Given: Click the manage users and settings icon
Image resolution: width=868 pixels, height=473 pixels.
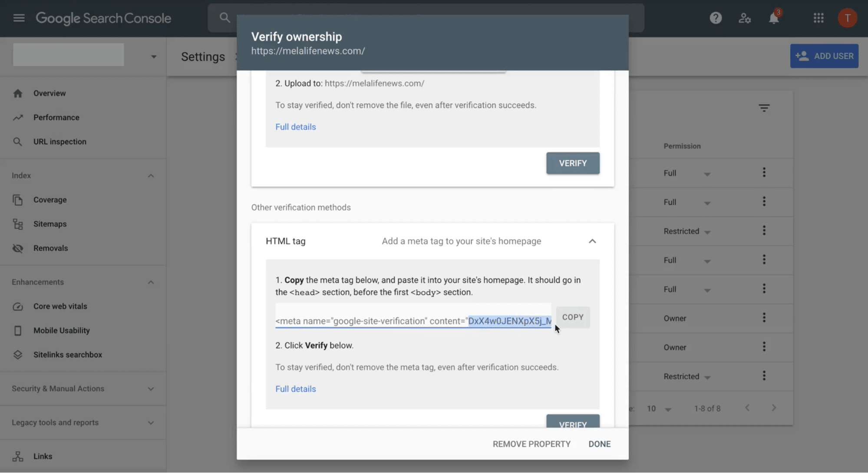Looking at the screenshot, I should click(745, 18).
